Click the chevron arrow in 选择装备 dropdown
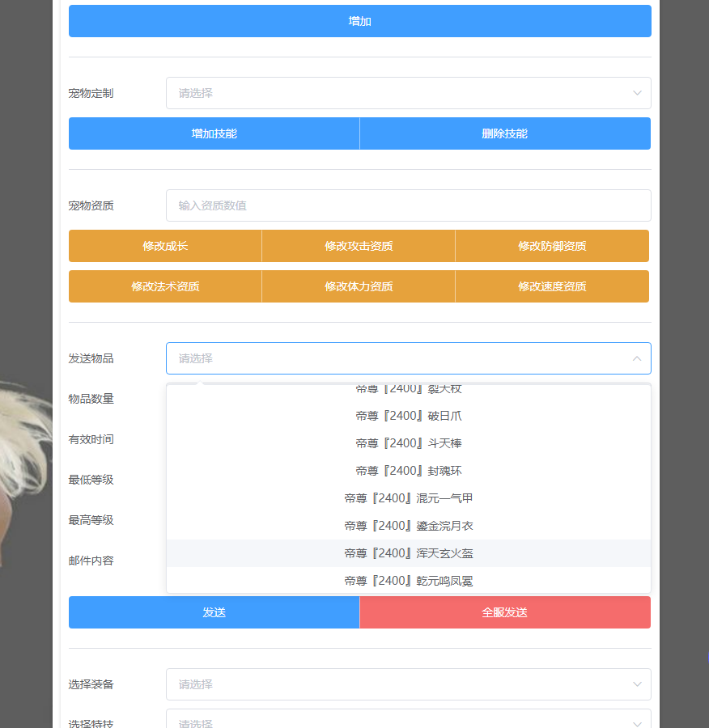 tap(637, 684)
